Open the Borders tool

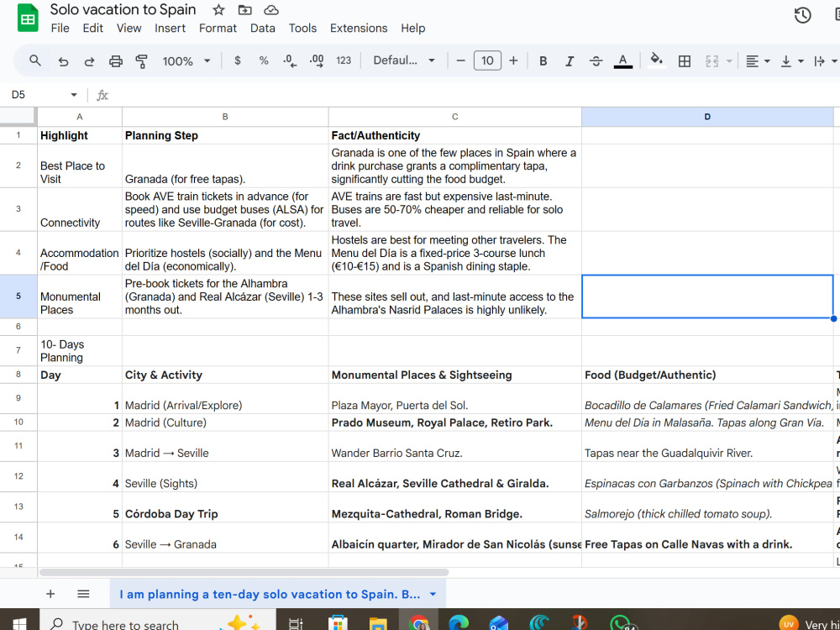[684, 61]
